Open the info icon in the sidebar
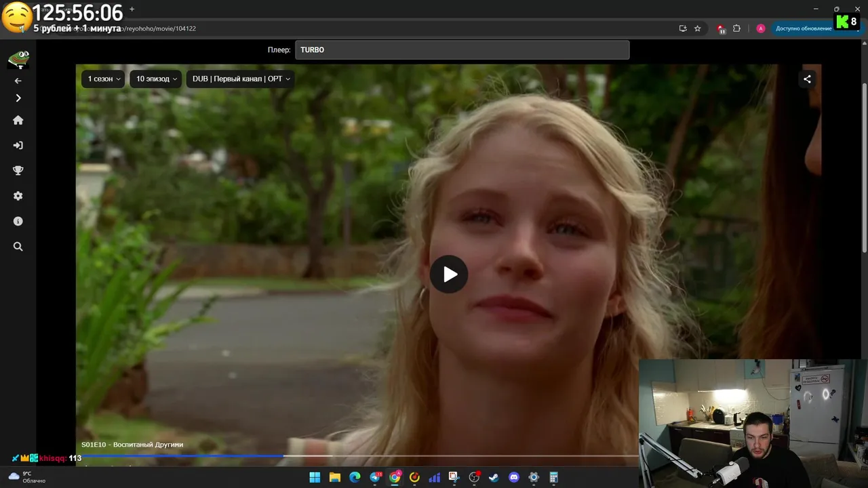The width and height of the screenshot is (868, 488). click(18, 221)
